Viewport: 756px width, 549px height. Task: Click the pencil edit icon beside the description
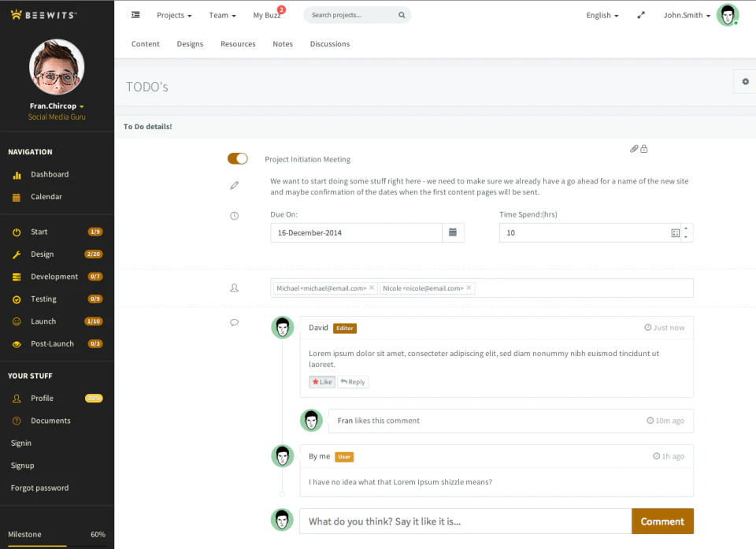[x=235, y=185]
